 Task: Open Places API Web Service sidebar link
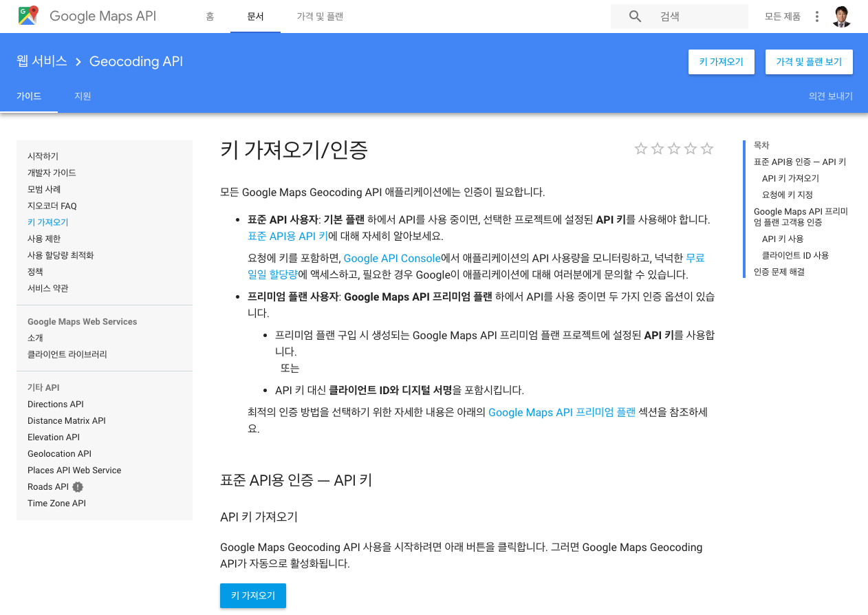point(74,471)
